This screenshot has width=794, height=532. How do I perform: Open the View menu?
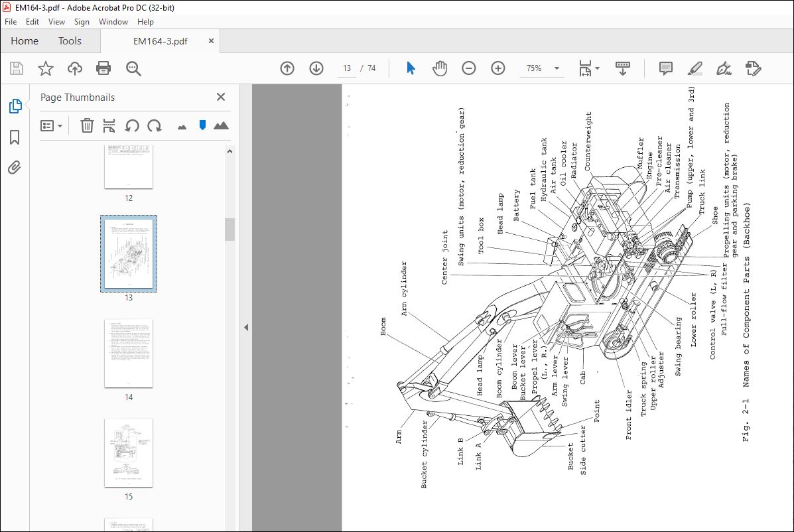(x=57, y=22)
